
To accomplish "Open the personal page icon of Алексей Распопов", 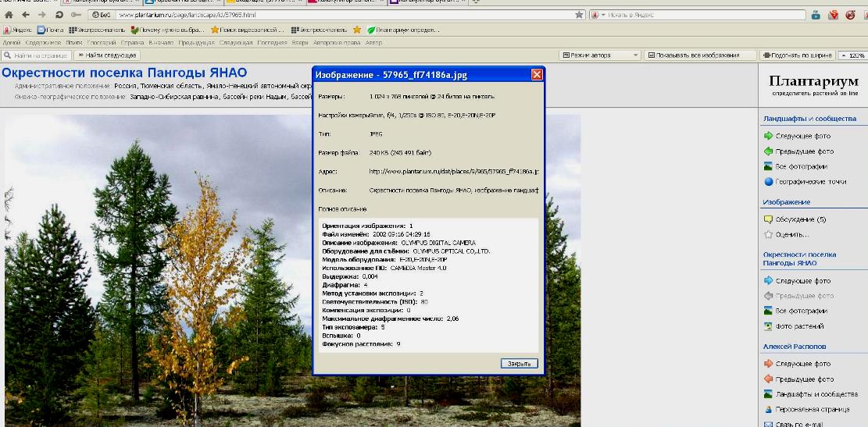I will tap(768, 409).
